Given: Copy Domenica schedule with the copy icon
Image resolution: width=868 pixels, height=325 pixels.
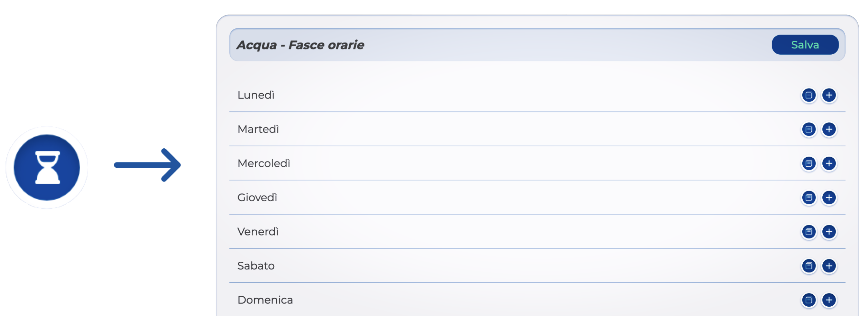Looking at the screenshot, I should [809, 300].
